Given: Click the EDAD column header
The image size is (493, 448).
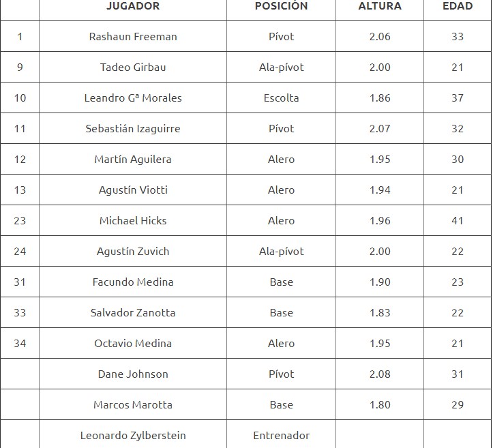Looking at the screenshot, I should (458, 6).
